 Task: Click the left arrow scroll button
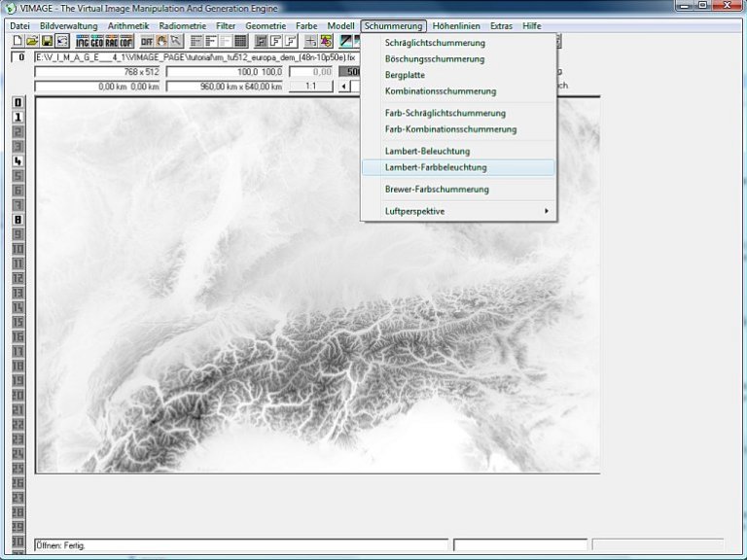point(343,87)
